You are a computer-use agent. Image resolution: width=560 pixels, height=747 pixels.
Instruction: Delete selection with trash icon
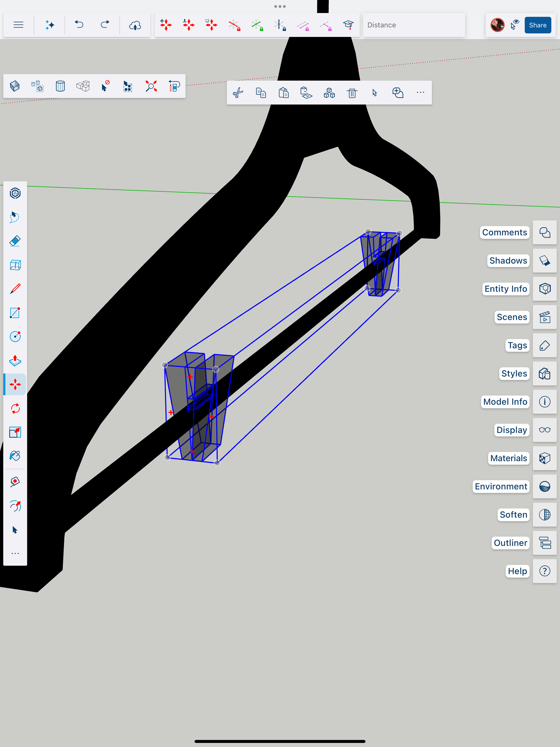[352, 92]
